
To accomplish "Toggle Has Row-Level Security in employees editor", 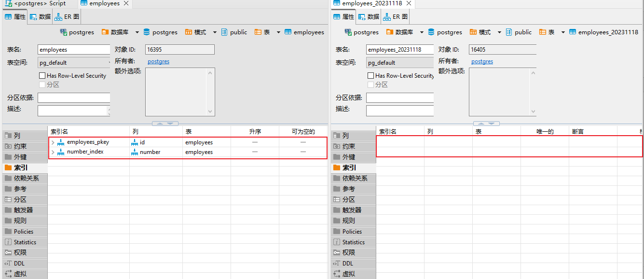I will pos(42,76).
